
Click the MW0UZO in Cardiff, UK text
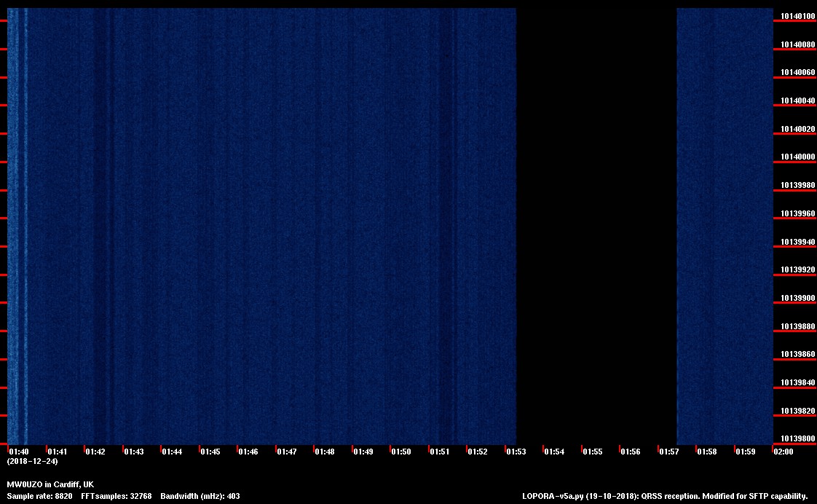click(x=50, y=484)
